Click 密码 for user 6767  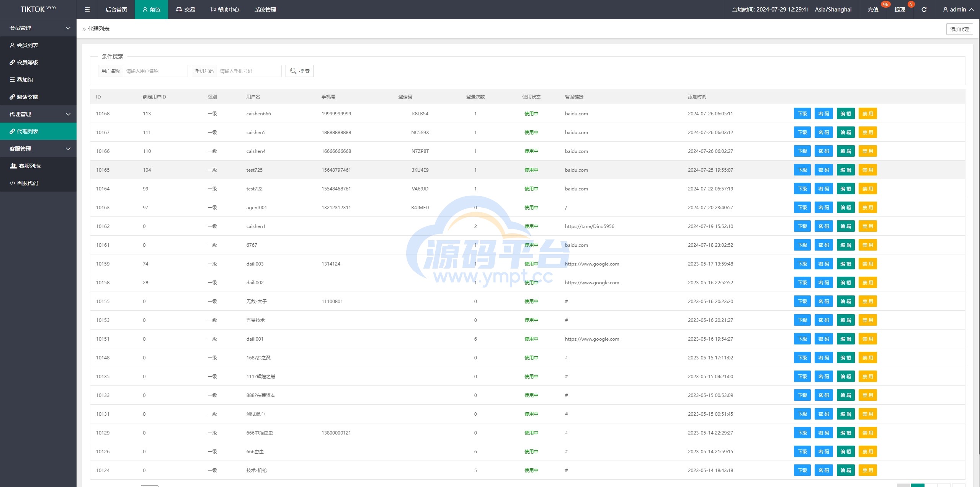point(824,245)
